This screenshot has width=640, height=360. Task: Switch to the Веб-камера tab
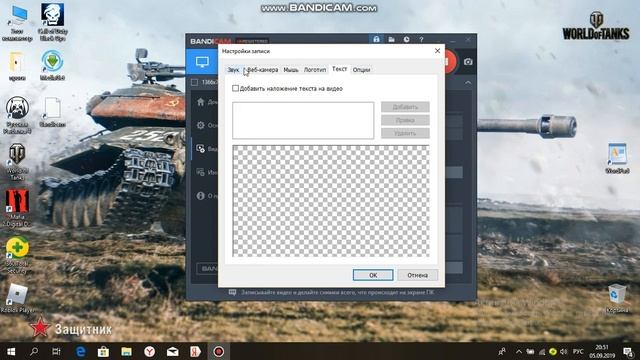262,70
